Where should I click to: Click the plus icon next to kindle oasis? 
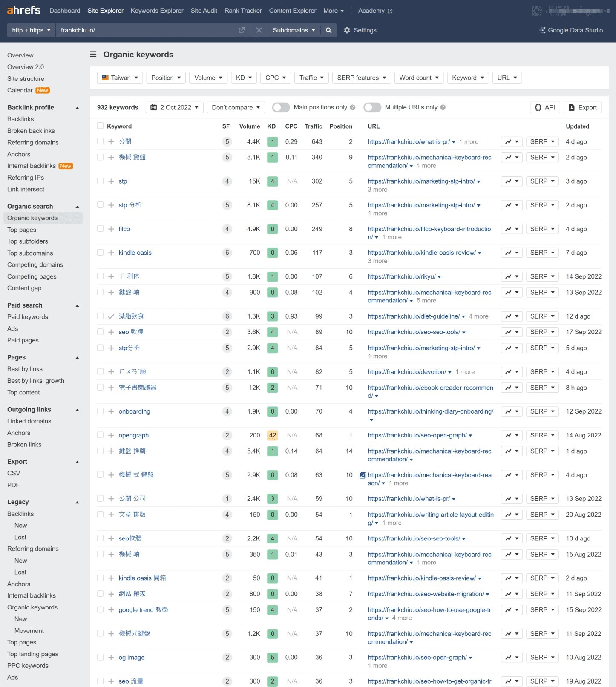pyautogui.click(x=111, y=253)
